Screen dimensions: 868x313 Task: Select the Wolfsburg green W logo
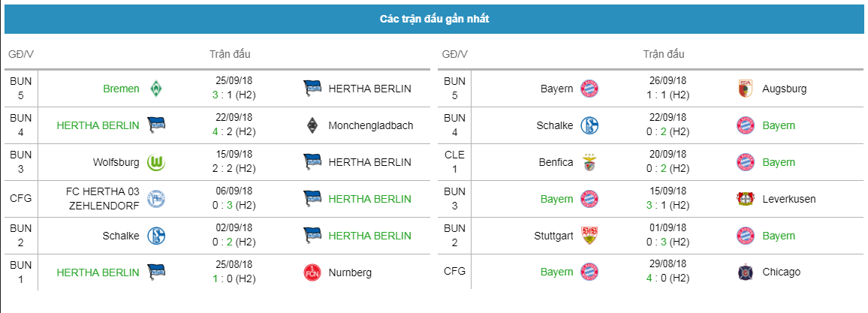coord(156,163)
